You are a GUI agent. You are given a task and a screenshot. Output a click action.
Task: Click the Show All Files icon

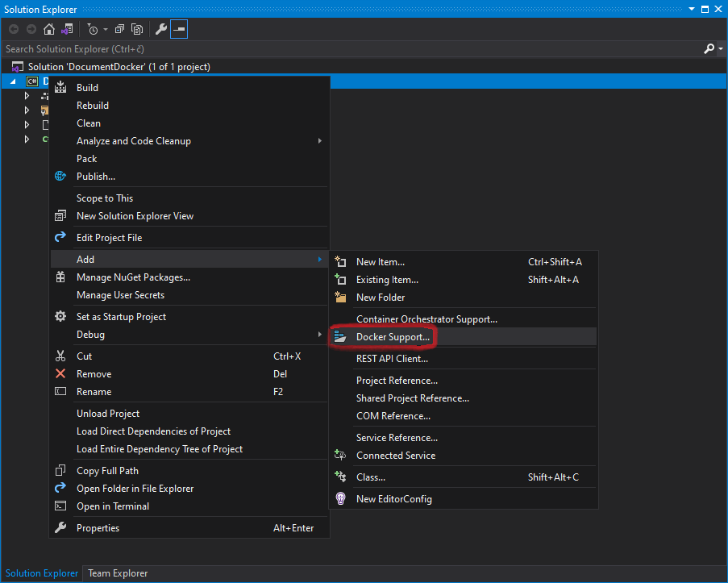click(x=137, y=28)
